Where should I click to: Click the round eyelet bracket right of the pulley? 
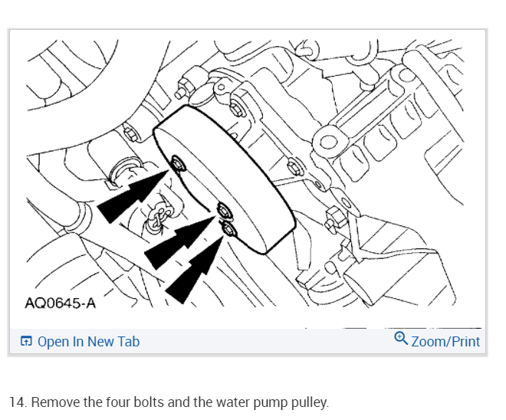[x=328, y=142]
